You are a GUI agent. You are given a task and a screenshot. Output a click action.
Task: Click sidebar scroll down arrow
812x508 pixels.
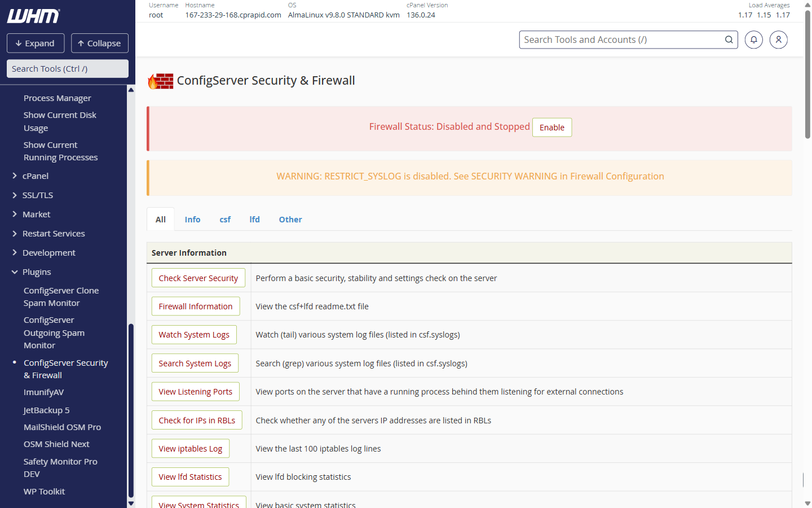click(x=131, y=503)
